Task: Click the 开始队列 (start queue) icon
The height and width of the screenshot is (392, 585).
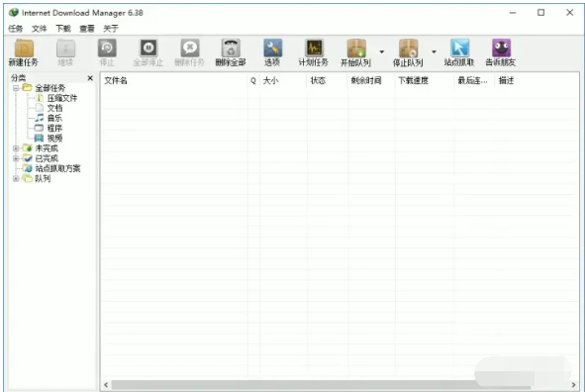Action: pos(356,49)
